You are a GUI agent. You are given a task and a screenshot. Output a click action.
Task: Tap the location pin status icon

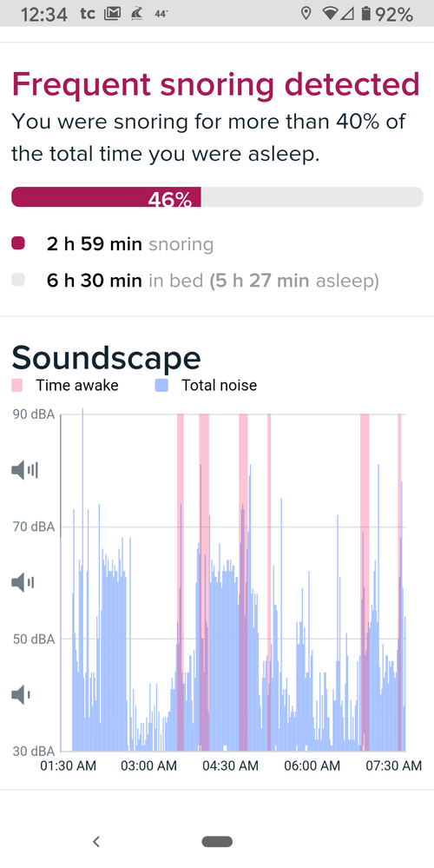coord(306,14)
